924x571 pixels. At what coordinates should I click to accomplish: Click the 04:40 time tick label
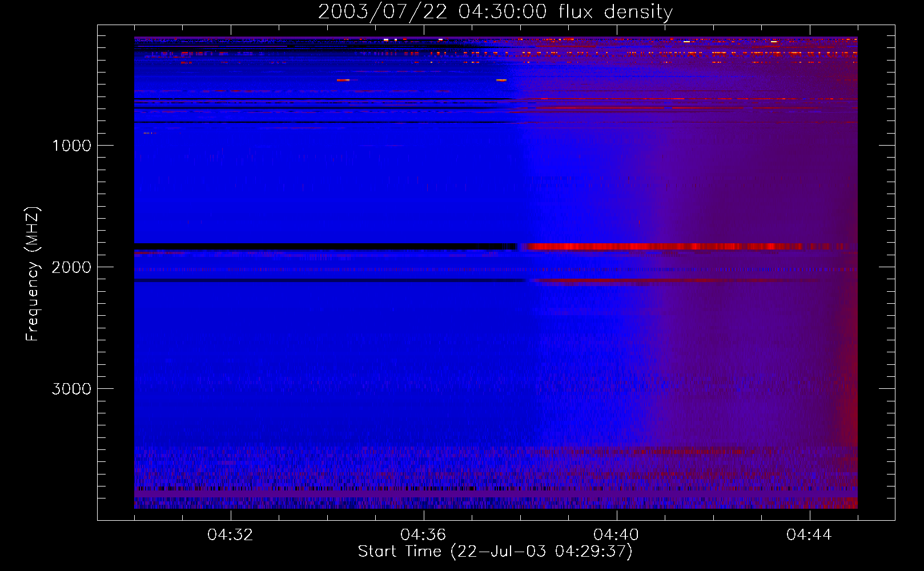pos(616,535)
